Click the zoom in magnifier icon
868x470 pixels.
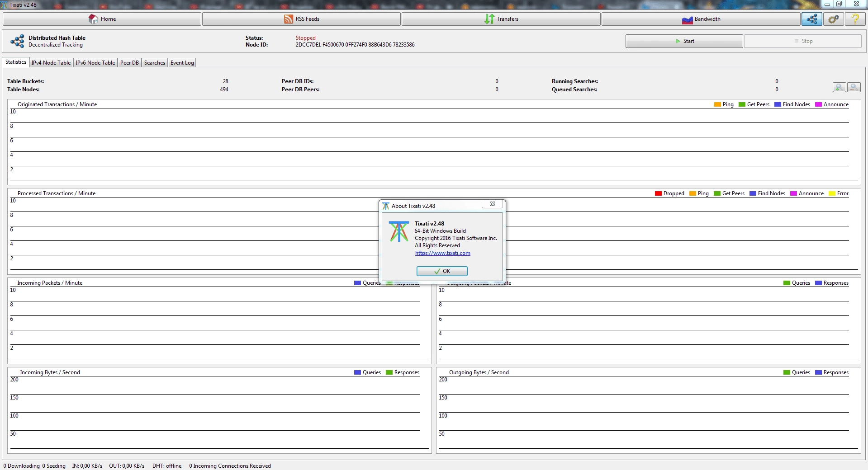point(839,87)
